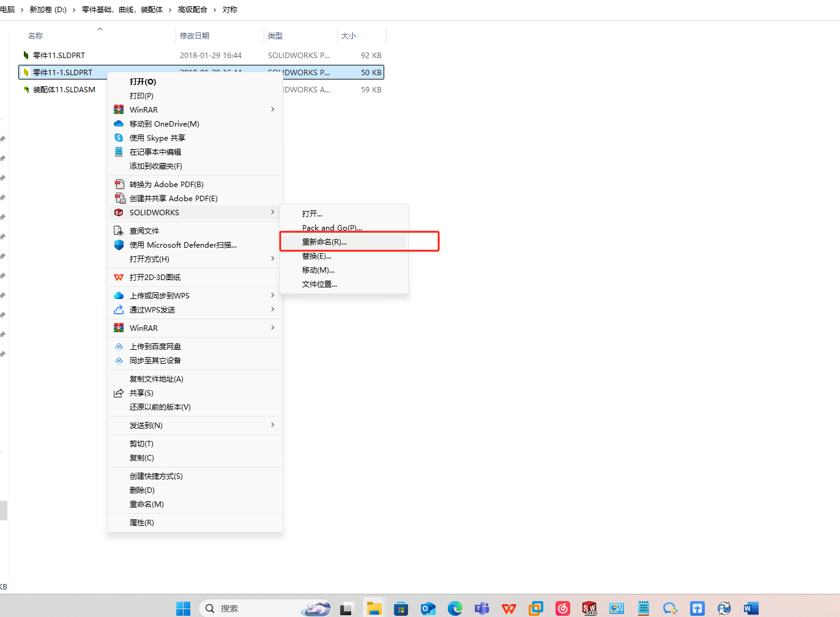
Task: Expand the 发送到(N) submenu arrow
Action: (272, 425)
